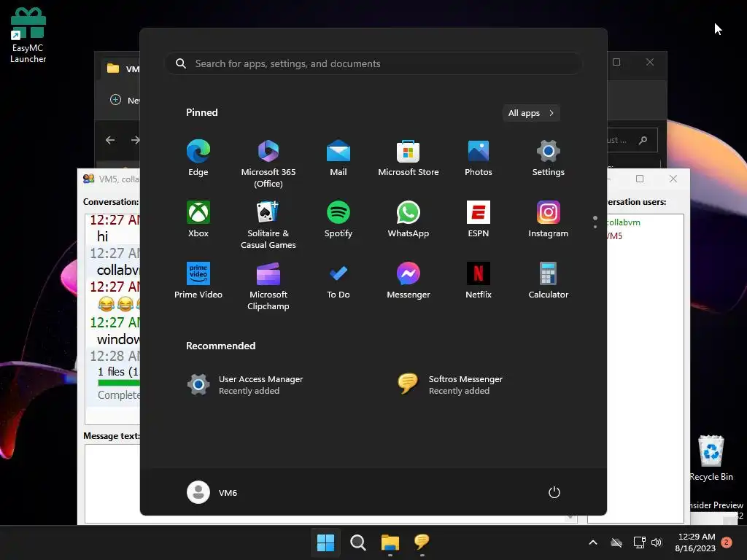Open File Explorer from taskbar

coord(390,542)
